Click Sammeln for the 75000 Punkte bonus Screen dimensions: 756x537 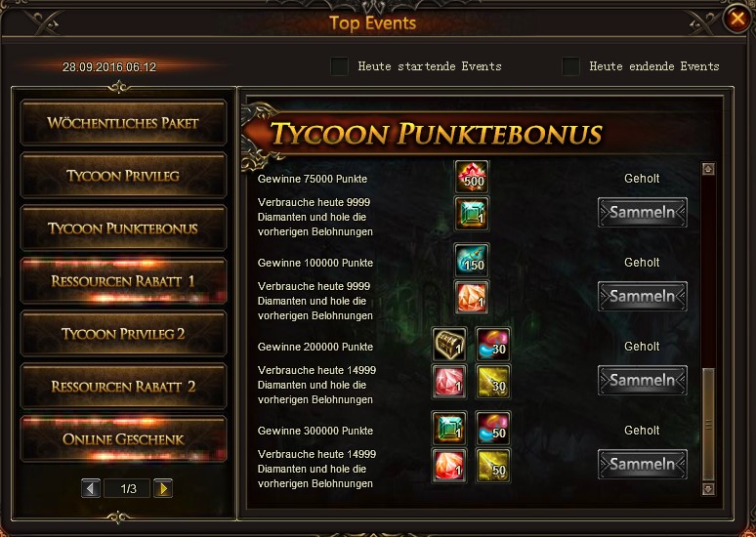(x=643, y=212)
